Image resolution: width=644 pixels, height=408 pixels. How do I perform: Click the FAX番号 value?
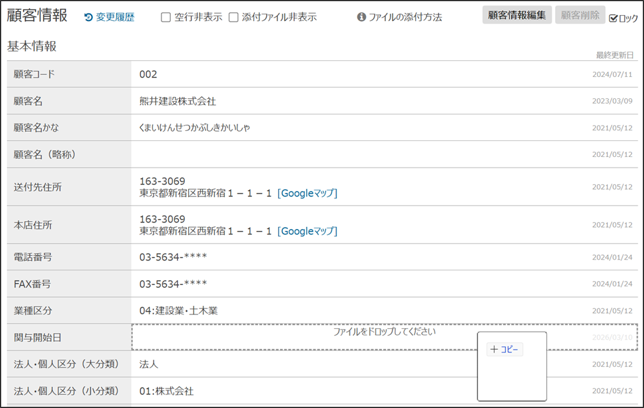tap(173, 284)
